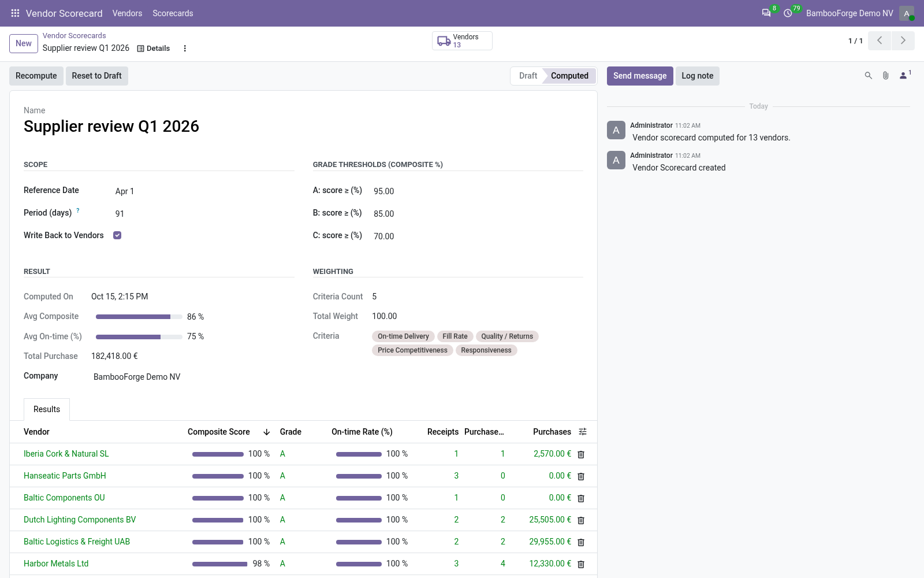Click the On-time Delivery criteria tag

tap(403, 336)
